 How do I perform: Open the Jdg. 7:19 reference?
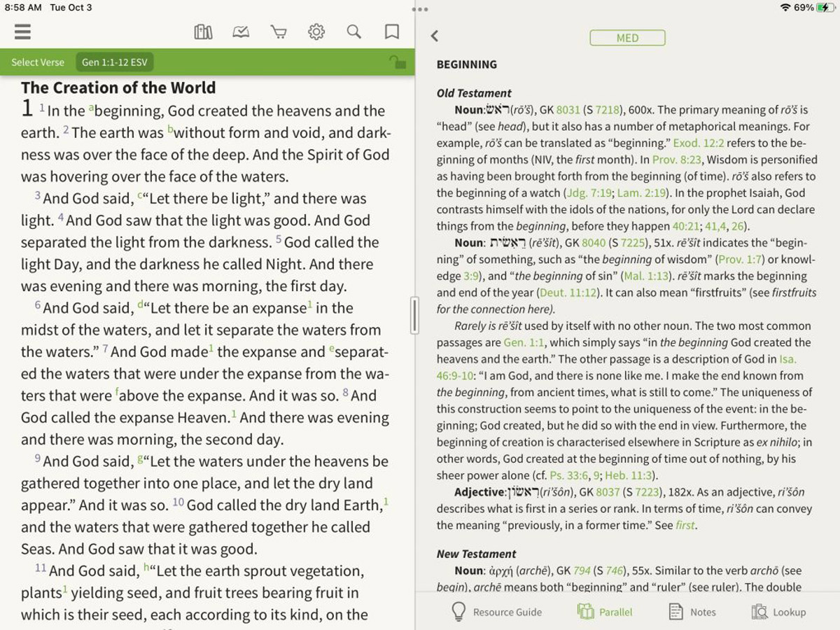[588, 193]
